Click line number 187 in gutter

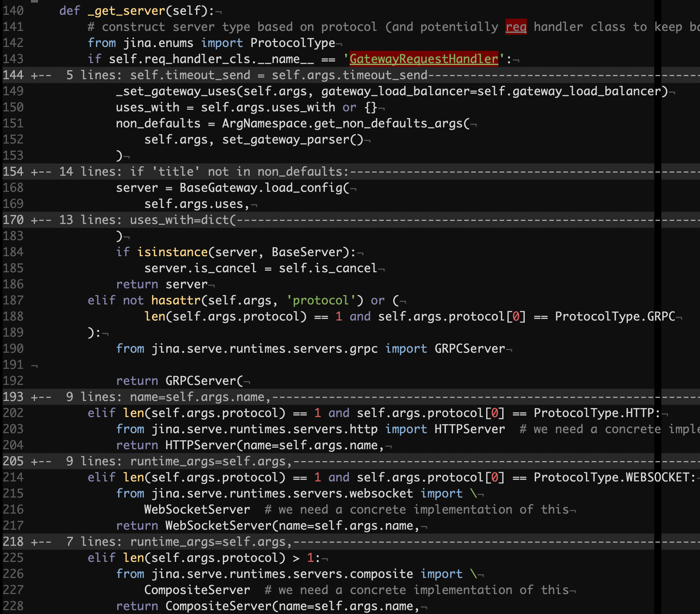click(x=13, y=300)
